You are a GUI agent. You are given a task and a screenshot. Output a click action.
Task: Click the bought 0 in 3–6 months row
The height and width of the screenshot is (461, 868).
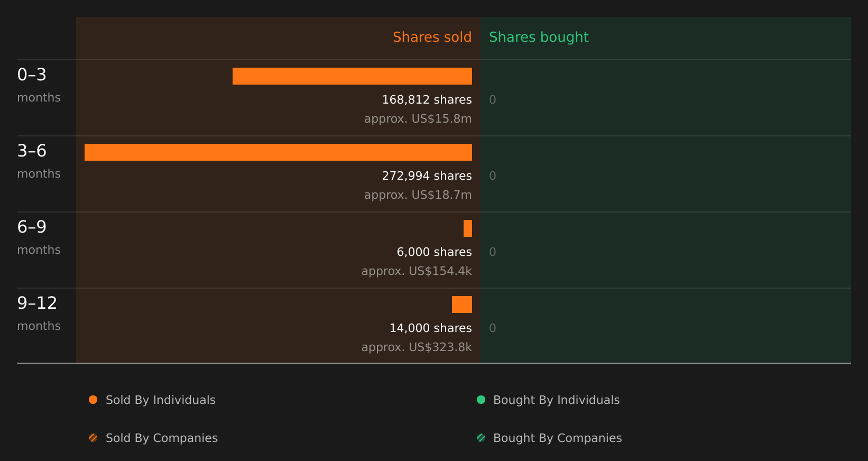point(493,176)
